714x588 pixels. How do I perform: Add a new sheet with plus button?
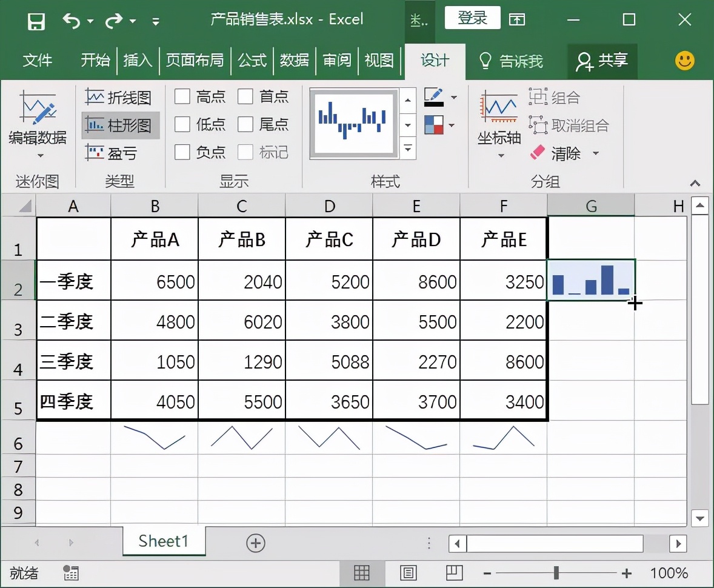(256, 543)
